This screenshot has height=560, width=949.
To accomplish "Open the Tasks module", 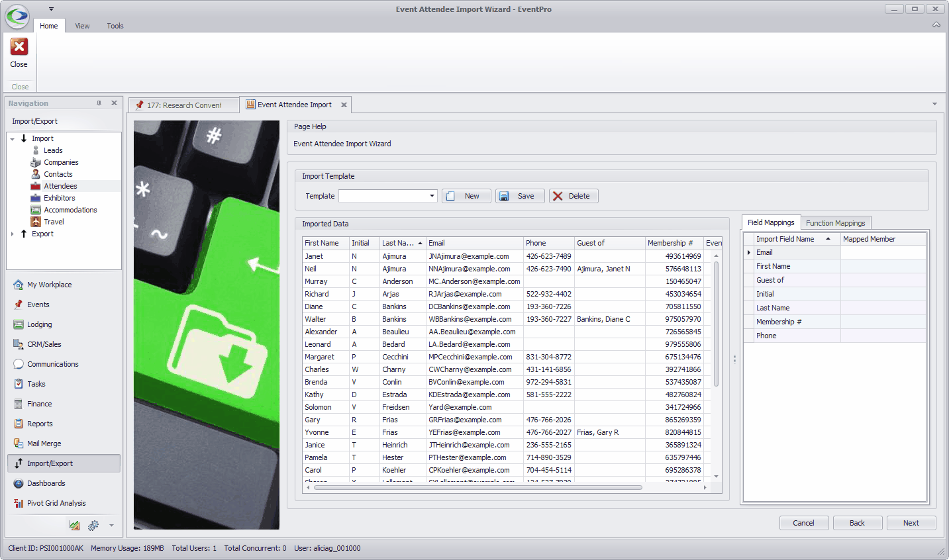I will [x=64, y=384].
